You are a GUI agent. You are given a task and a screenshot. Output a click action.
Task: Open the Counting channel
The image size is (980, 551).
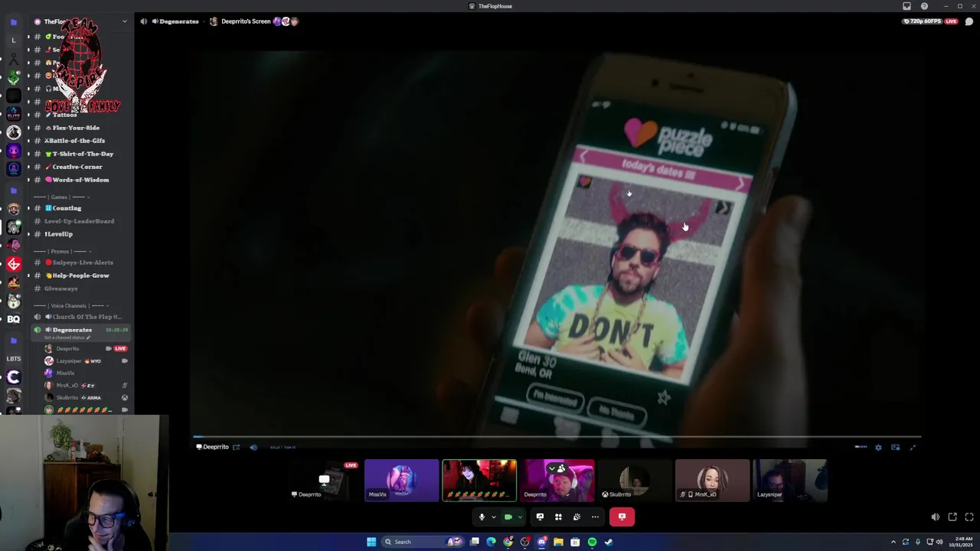point(64,208)
